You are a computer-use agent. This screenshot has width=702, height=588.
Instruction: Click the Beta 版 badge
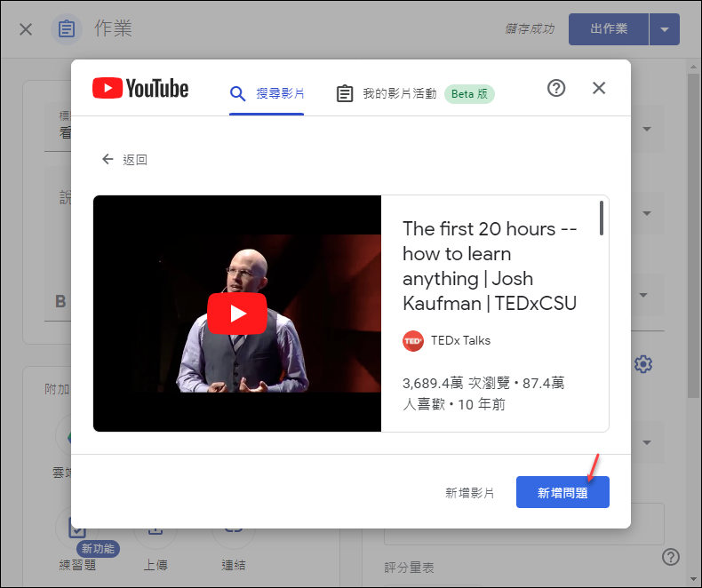(x=469, y=94)
